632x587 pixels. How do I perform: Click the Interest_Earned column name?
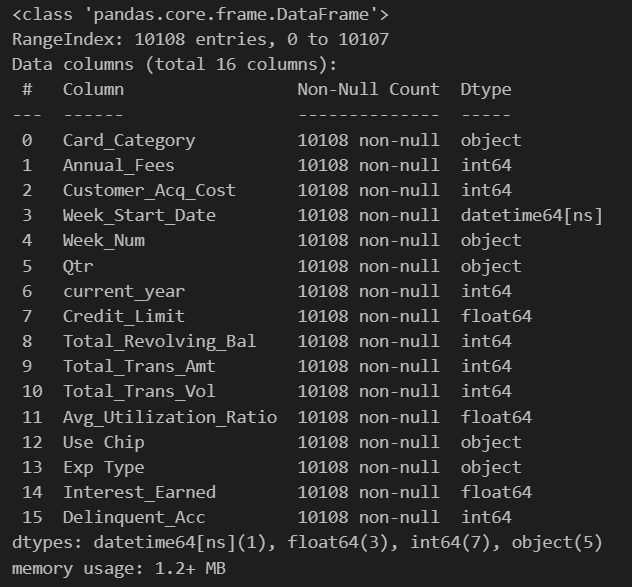[139, 492]
